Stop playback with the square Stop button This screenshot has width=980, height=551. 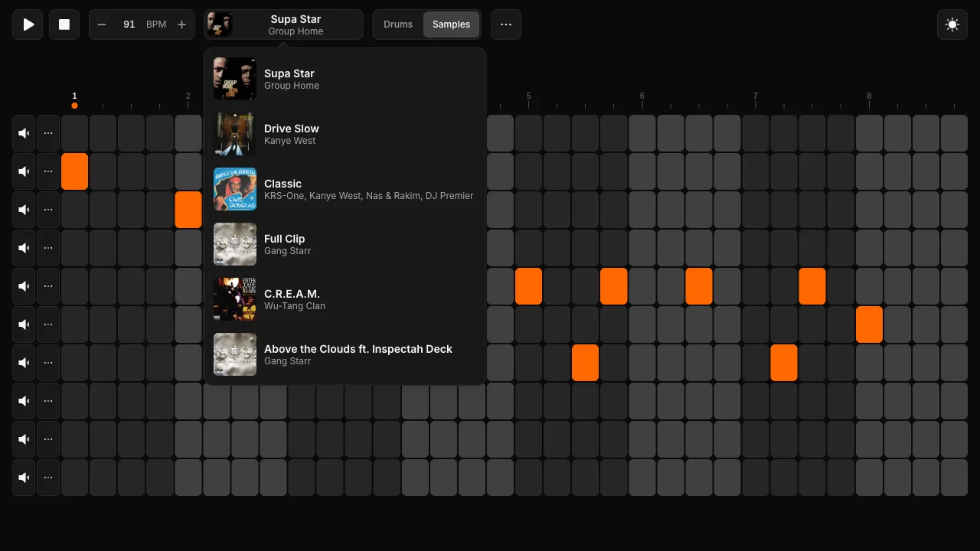[64, 24]
